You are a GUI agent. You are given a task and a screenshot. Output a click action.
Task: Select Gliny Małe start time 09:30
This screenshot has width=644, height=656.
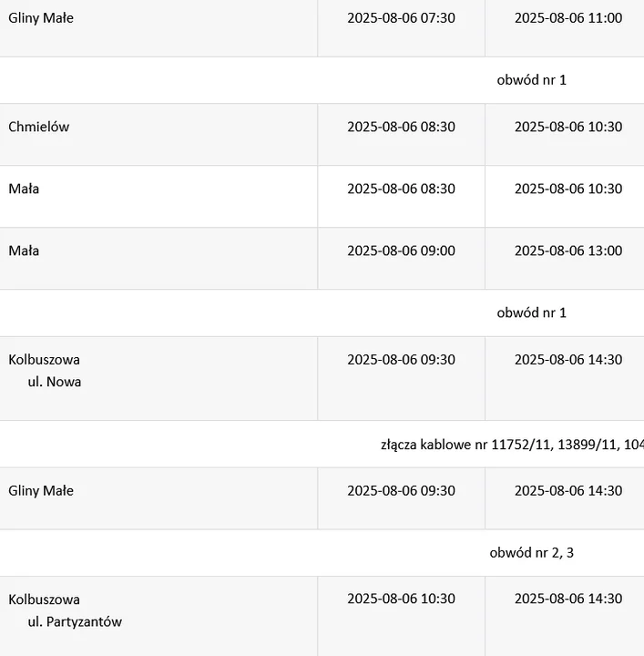(401, 491)
